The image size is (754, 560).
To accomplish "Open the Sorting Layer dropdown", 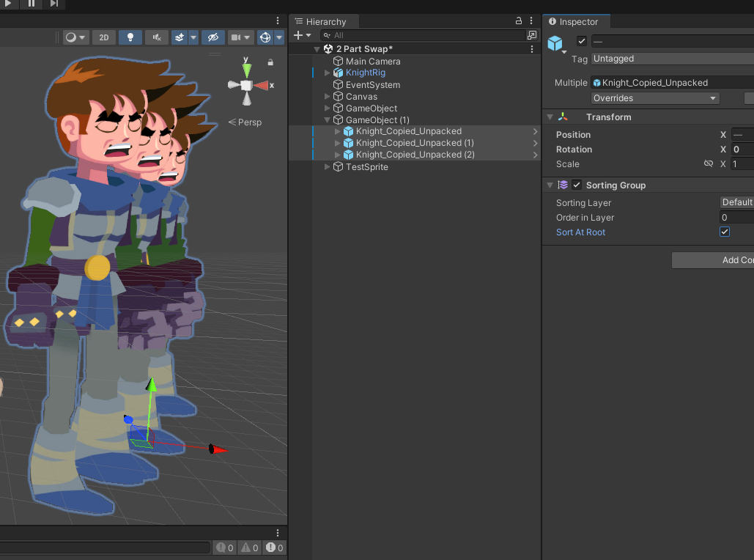I will (x=736, y=202).
